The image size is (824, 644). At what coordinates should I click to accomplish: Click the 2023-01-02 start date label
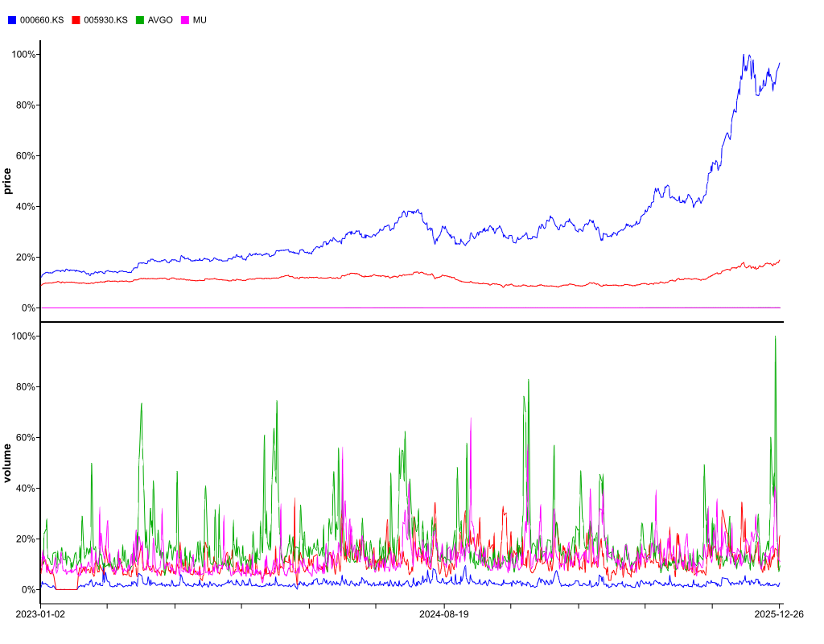point(40,614)
